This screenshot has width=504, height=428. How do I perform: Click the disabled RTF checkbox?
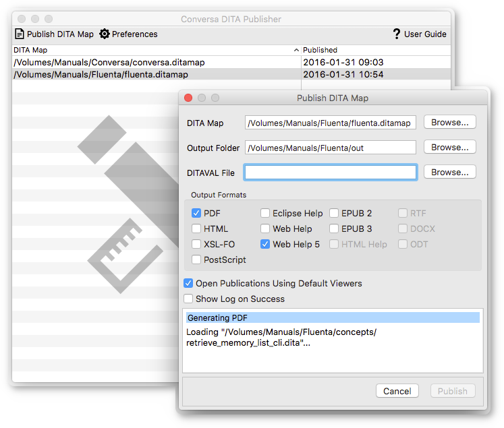point(402,213)
